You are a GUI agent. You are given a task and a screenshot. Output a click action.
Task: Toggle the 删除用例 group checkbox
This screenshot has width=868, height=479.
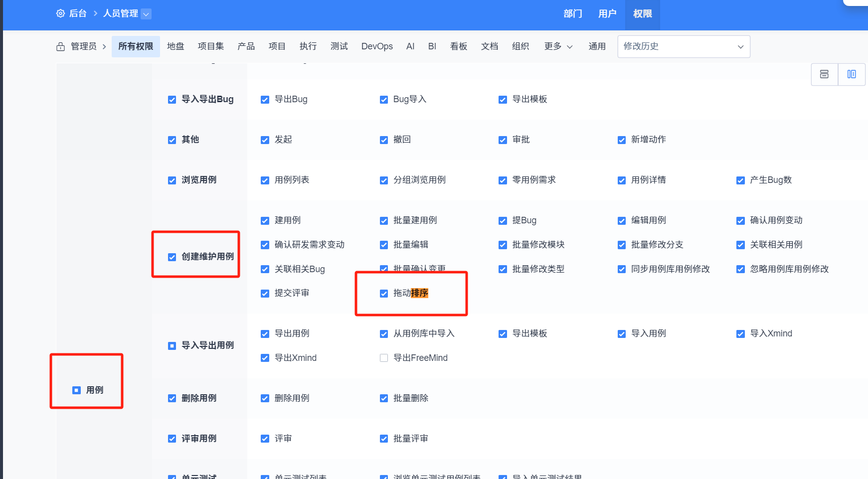[172, 399]
